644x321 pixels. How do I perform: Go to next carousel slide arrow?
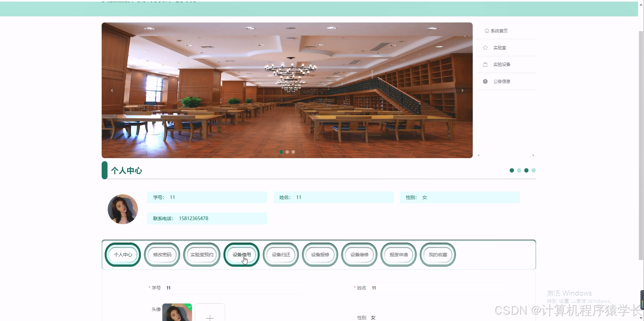pyautogui.click(x=462, y=90)
